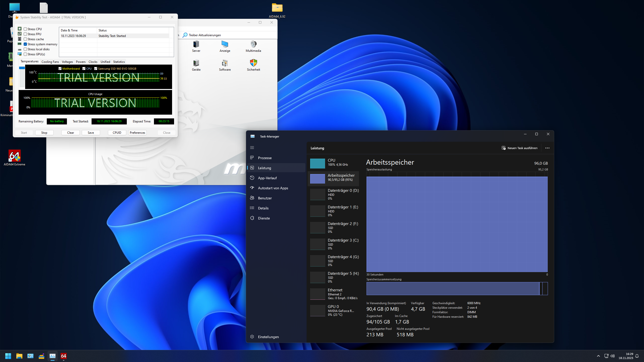
Task: Enable Stress GPU(s) checkbox
Action: (x=25, y=54)
